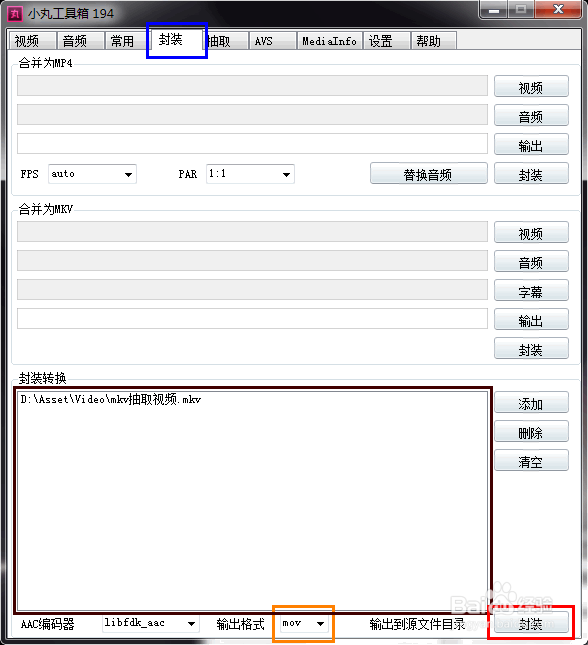Click the 小丸工具箱 title bar app icon
This screenshot has width=588, height=645.
[x=15, y=14]
